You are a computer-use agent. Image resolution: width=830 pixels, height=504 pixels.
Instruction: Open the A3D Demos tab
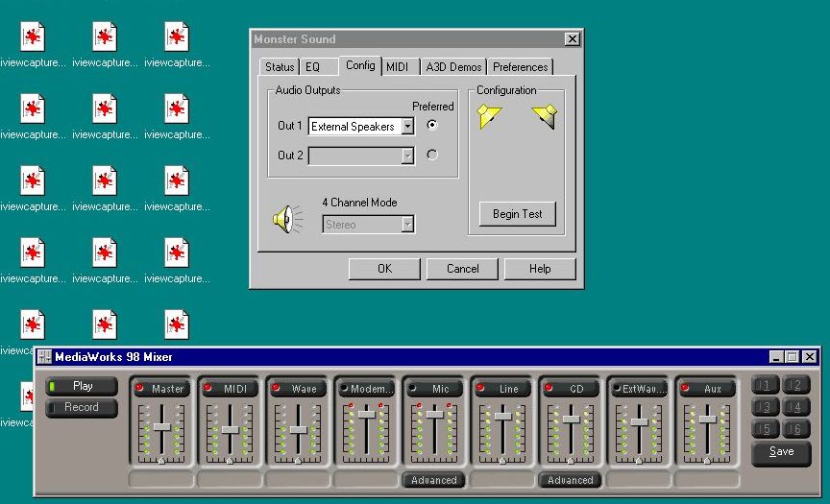pos(453,67)
